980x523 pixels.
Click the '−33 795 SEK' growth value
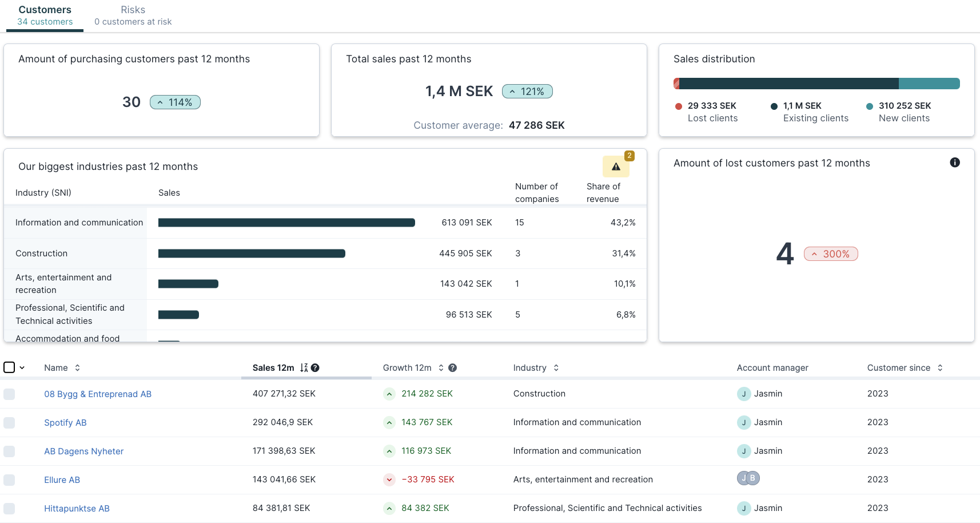point(428,480)
